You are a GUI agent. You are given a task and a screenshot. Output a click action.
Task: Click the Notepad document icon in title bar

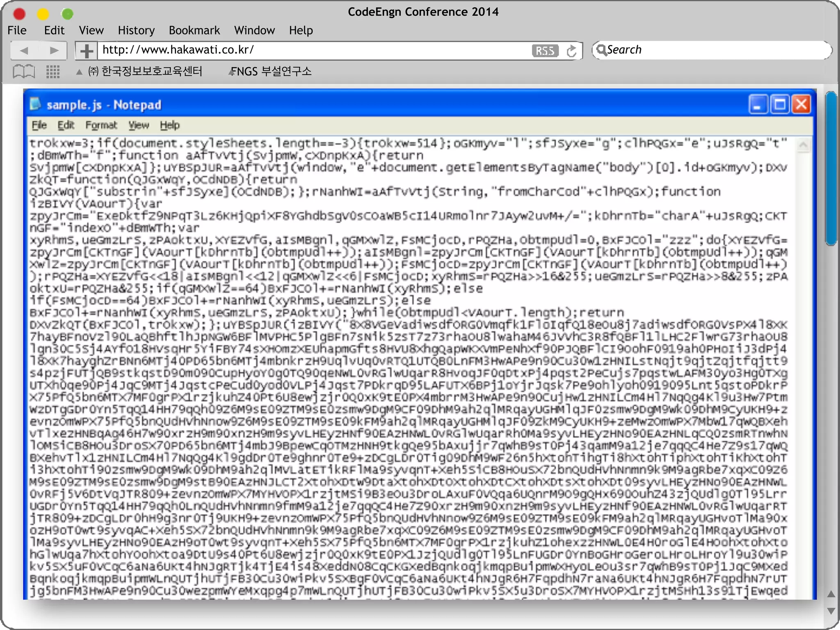point(35,104)
